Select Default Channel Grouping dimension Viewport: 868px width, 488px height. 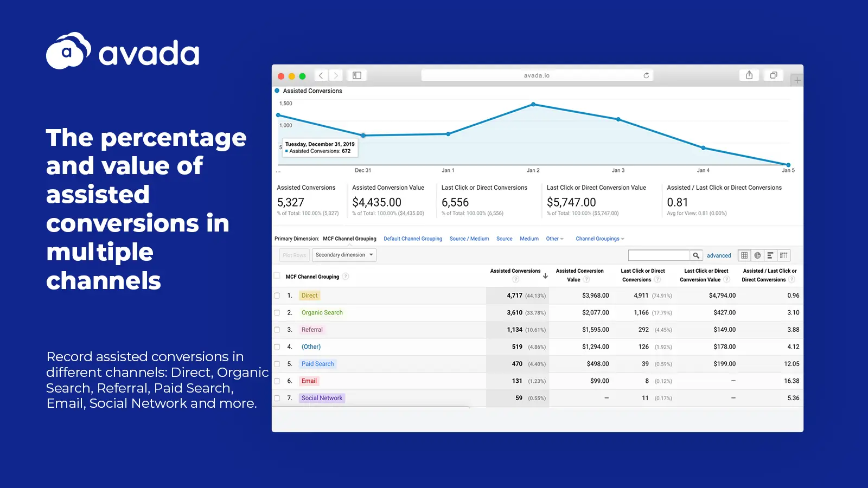pyautogui.click(x=413, y=239)
